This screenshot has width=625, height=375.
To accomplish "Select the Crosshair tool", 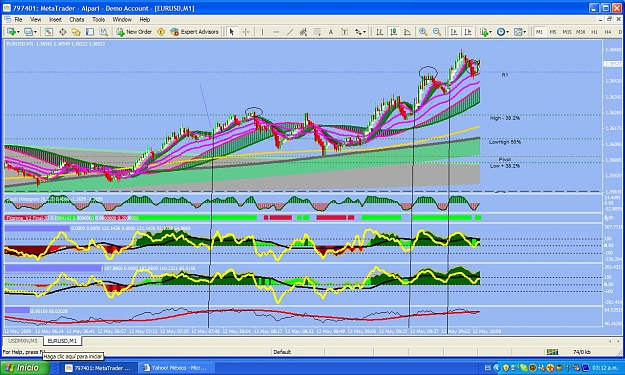I will coord(246,32).
